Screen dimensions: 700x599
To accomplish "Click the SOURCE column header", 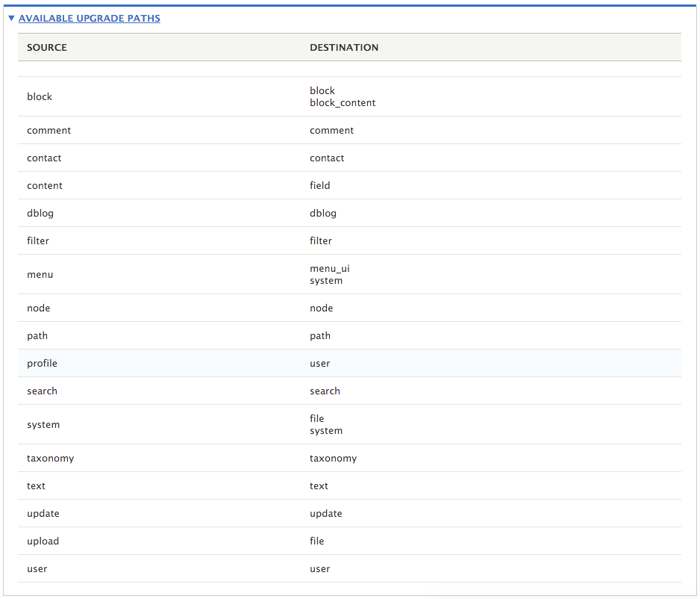I will tap(47, 47).
